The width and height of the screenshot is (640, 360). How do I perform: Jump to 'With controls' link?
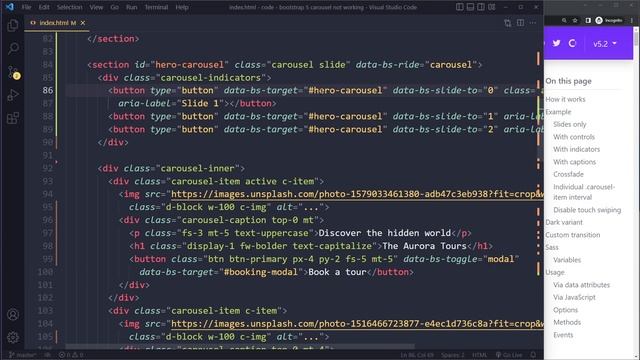coord(574,137)
